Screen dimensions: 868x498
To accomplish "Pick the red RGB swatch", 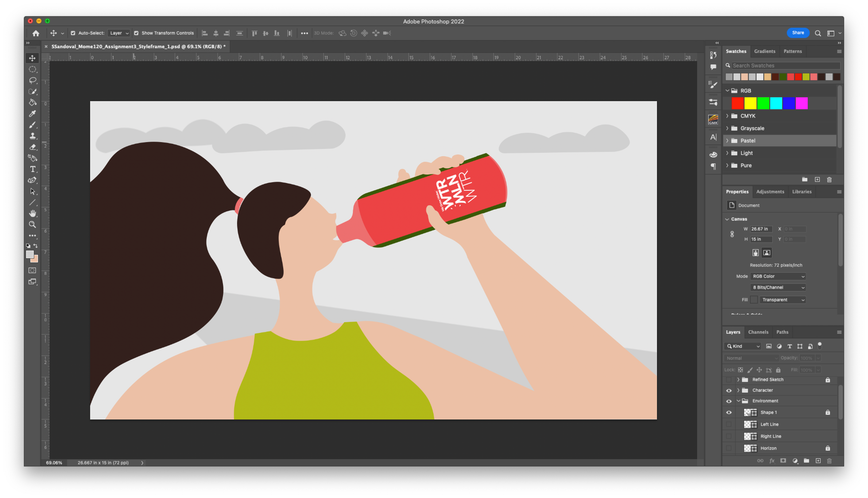I will click(x=737, y=103).
